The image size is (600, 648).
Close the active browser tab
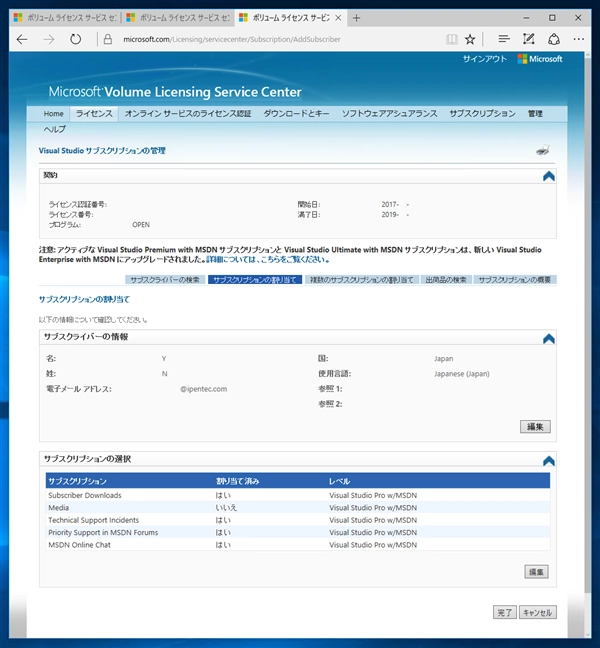(x=338, y=18)
